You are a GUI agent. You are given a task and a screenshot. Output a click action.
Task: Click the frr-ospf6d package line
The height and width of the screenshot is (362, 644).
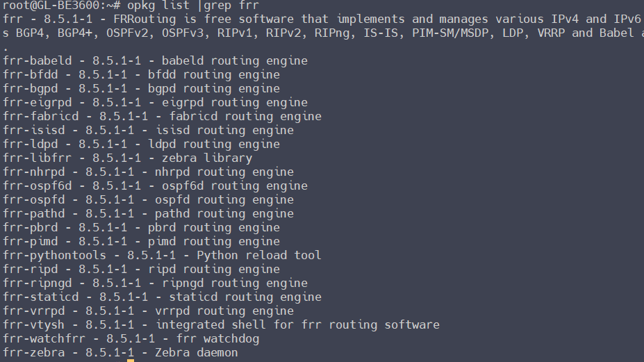155,186
